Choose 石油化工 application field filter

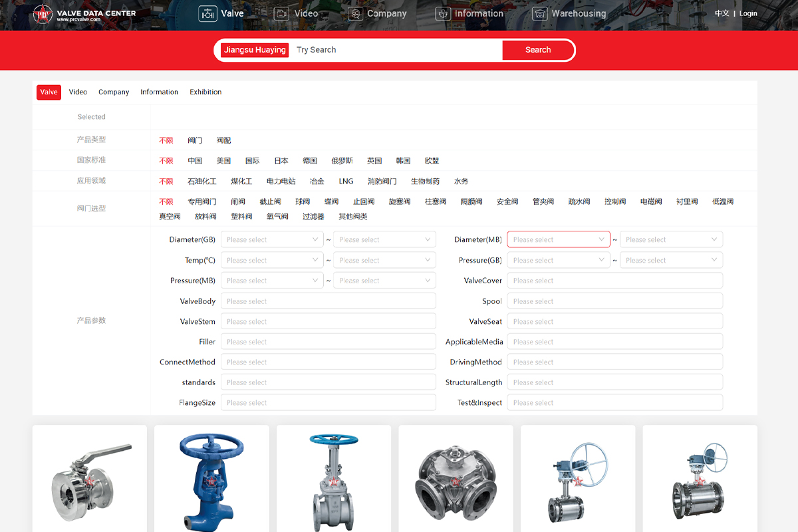[201, 181]
